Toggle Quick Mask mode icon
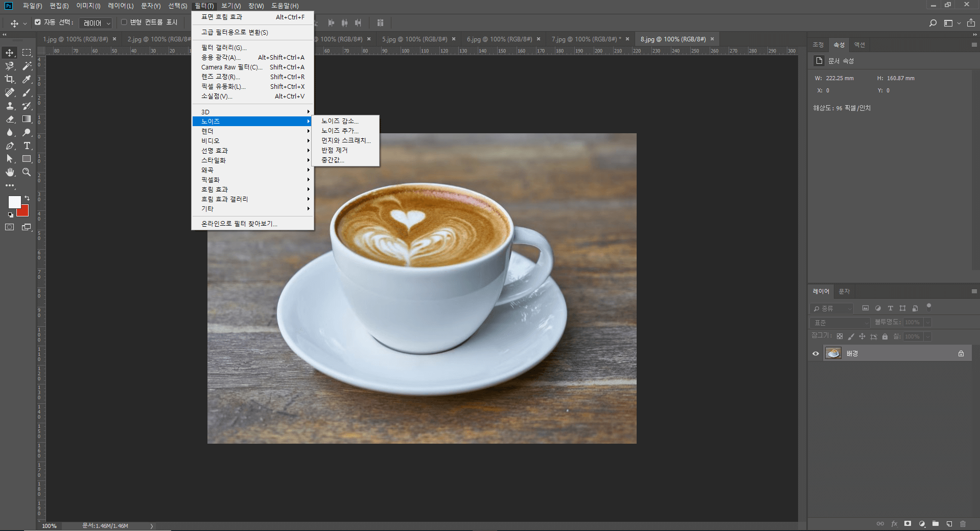 point(10,227)
